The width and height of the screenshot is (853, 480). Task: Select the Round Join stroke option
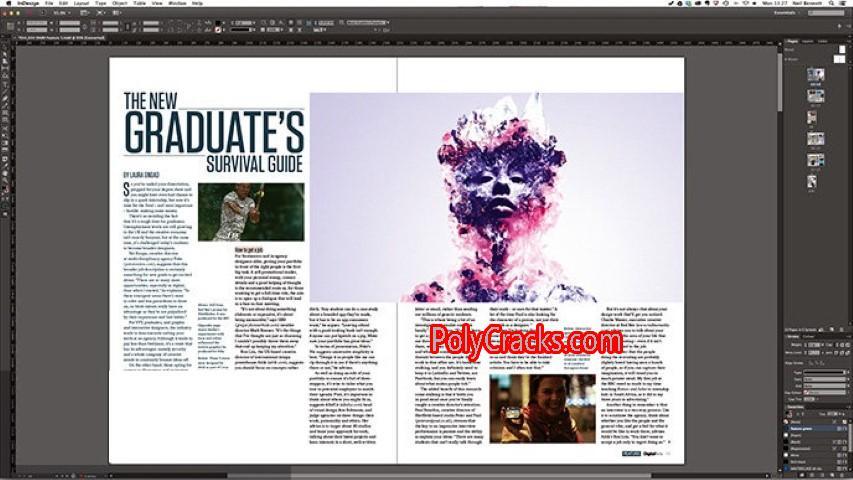point(842,353)
